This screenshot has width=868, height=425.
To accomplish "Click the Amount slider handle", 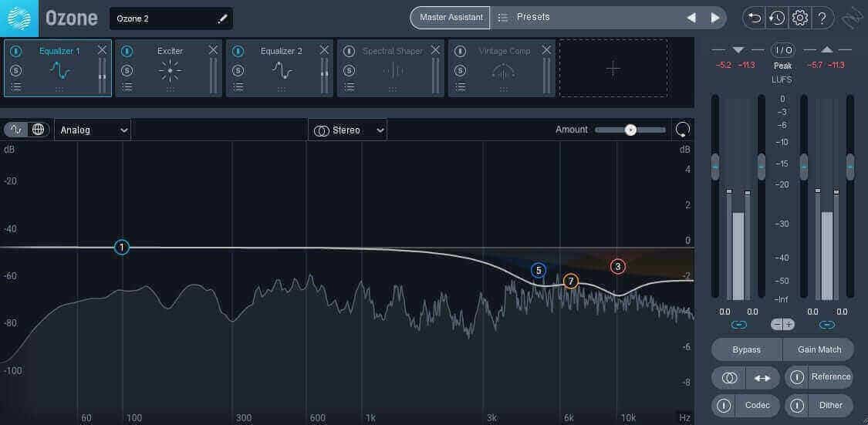I will (x=630, y=130).
